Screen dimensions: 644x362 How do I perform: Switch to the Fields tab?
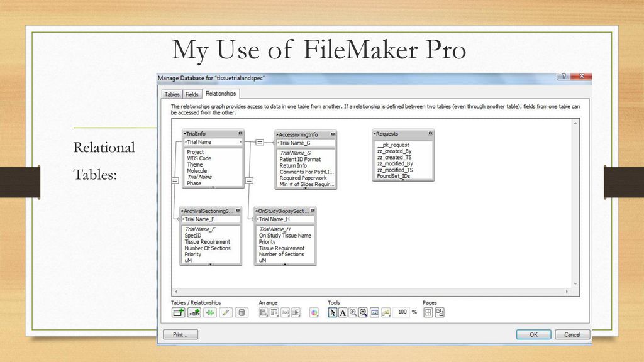pyautogui.click(x=192, y=94)
